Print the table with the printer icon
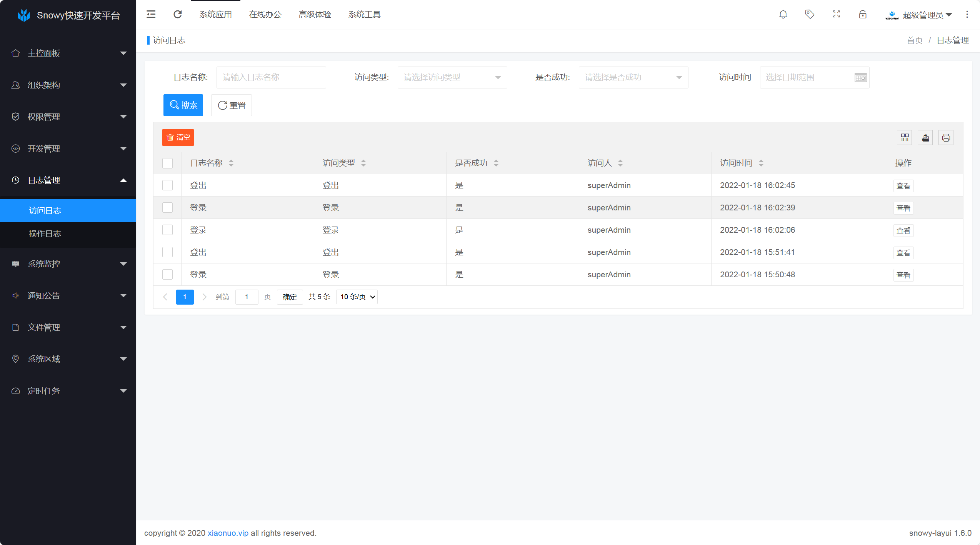 pos(946,138)
